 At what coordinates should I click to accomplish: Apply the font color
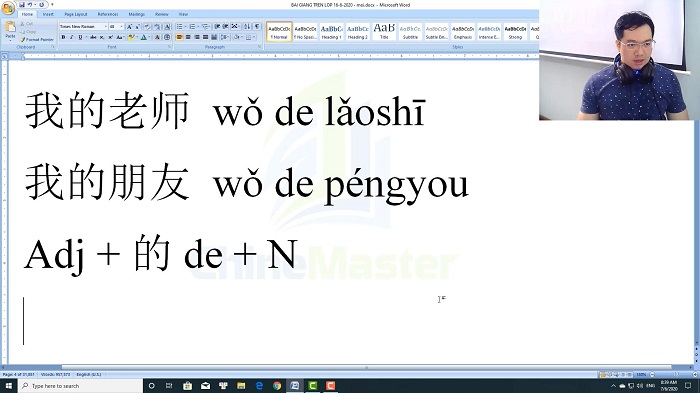pyautogui.click(x=144, y=38)
